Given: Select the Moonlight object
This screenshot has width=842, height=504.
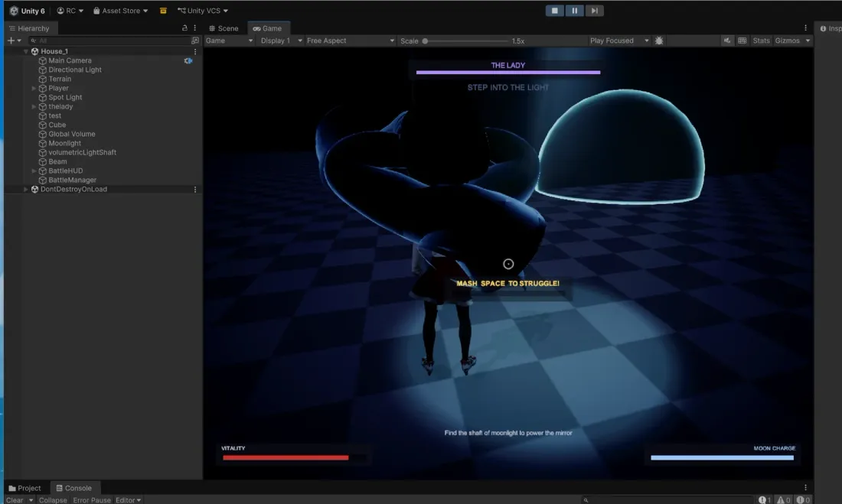Looking at the screenshot, I should point(64,143).
